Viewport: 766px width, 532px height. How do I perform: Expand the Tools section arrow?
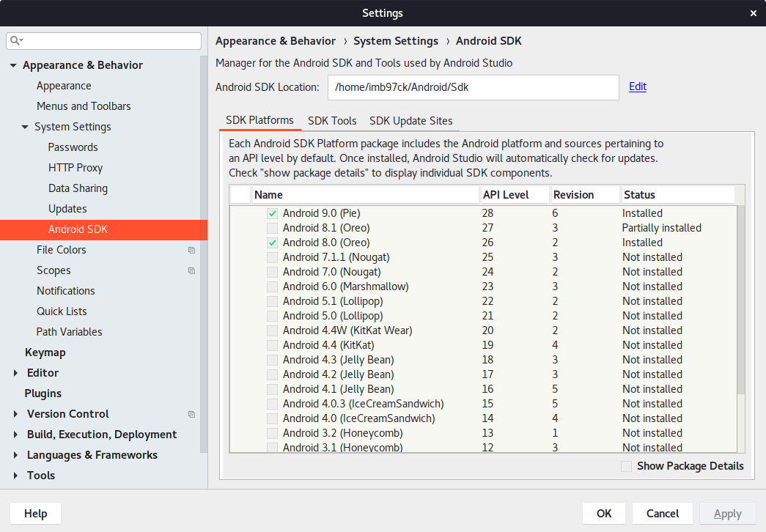coord(15,476)
